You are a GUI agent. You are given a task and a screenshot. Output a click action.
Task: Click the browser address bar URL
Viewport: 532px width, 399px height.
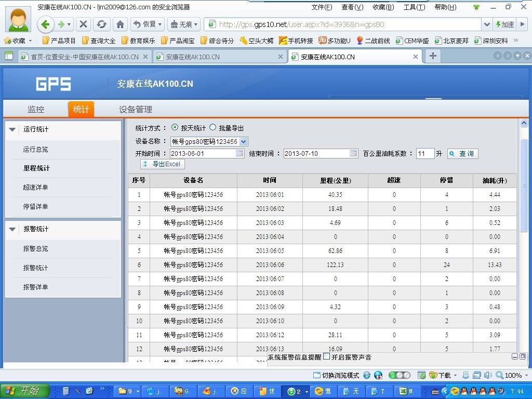(x=343, y=24)
